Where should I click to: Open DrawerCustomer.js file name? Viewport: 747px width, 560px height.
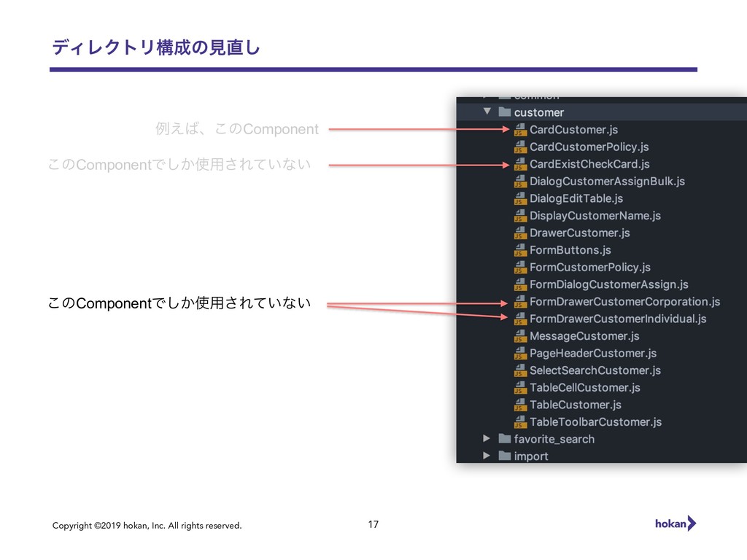point(580,233)
